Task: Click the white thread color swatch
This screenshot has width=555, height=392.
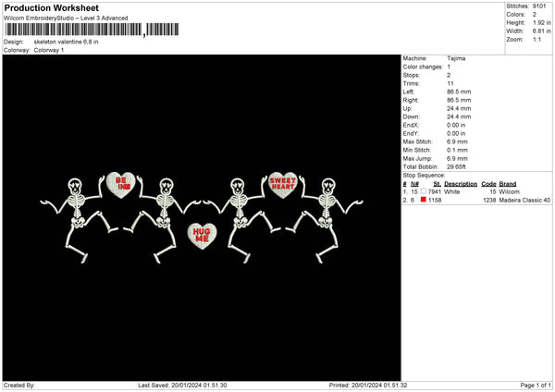Action: pyautogui.click(x=424, y=191)
